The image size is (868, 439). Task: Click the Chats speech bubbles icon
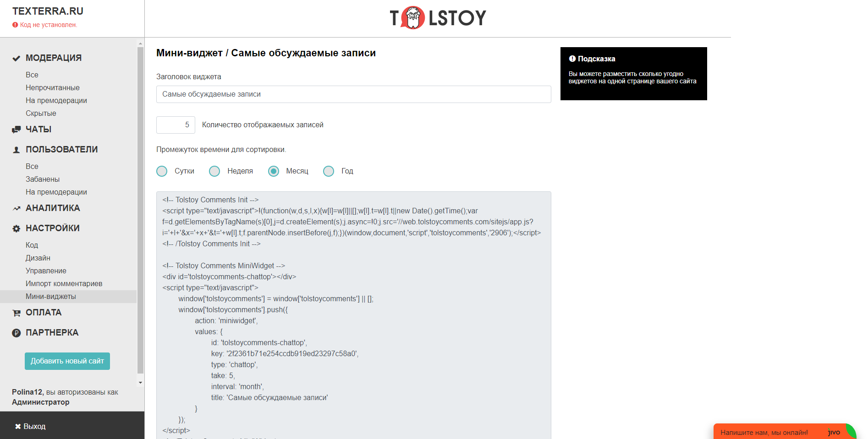coord(16,130)
